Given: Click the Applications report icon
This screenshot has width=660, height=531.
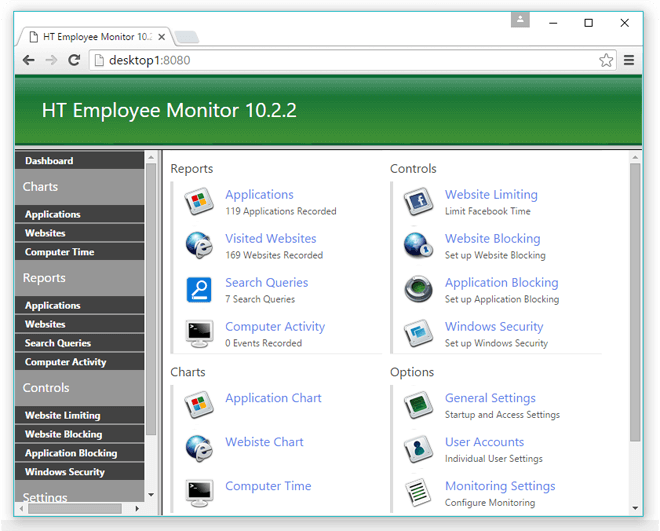Looking at the screenshot, I should (199, 202).
